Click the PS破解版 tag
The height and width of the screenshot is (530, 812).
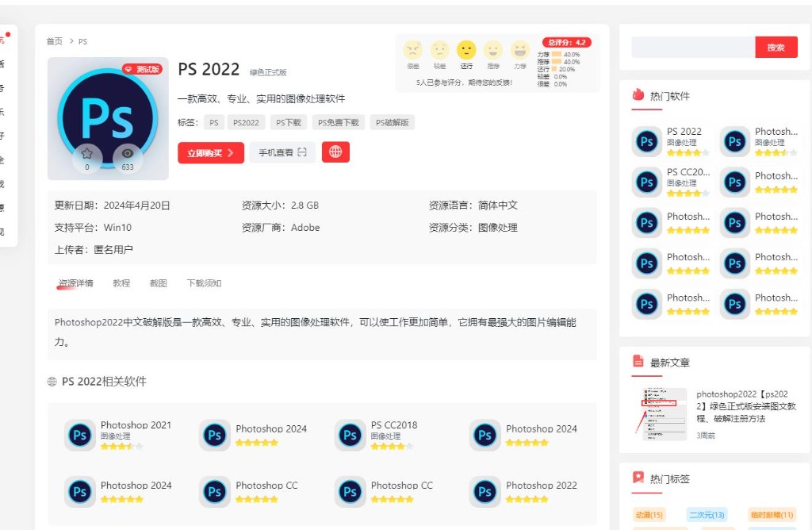pos(393,123)
